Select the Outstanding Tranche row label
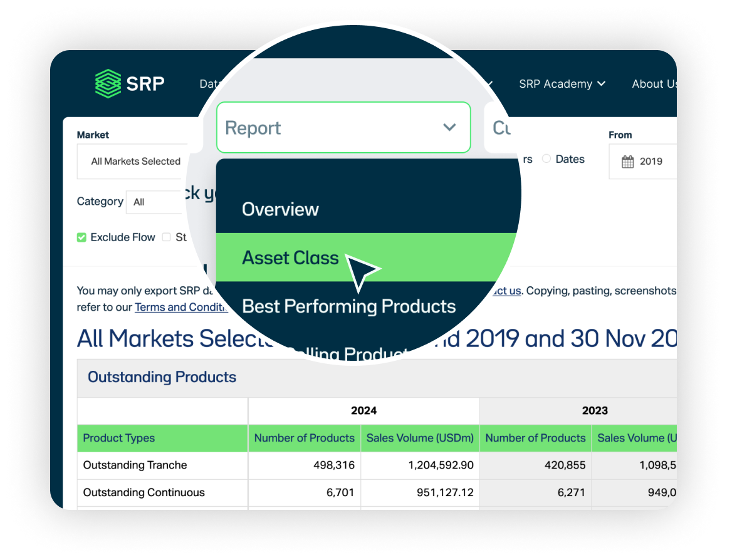The height and width of the screenshot is (560, 742). [135, 465]
